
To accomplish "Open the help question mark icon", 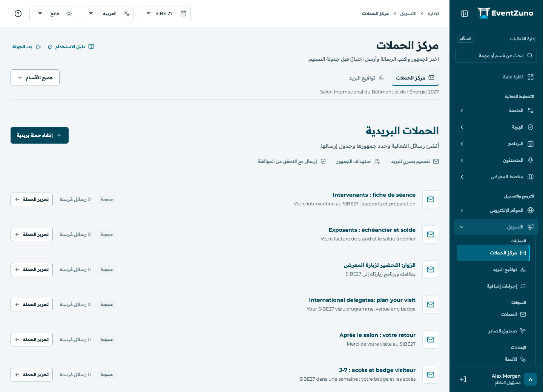I will pos(18,14).
